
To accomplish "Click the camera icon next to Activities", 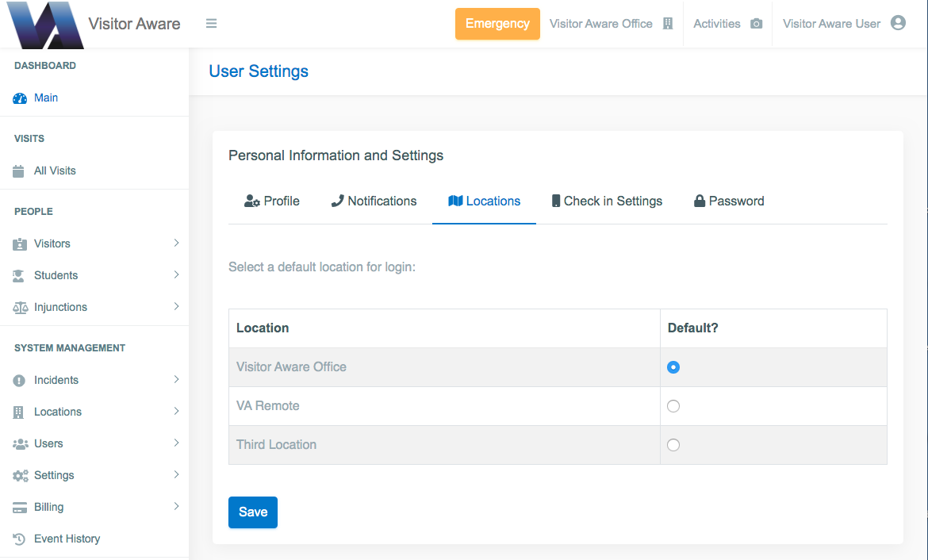I will tap(757, 24).
